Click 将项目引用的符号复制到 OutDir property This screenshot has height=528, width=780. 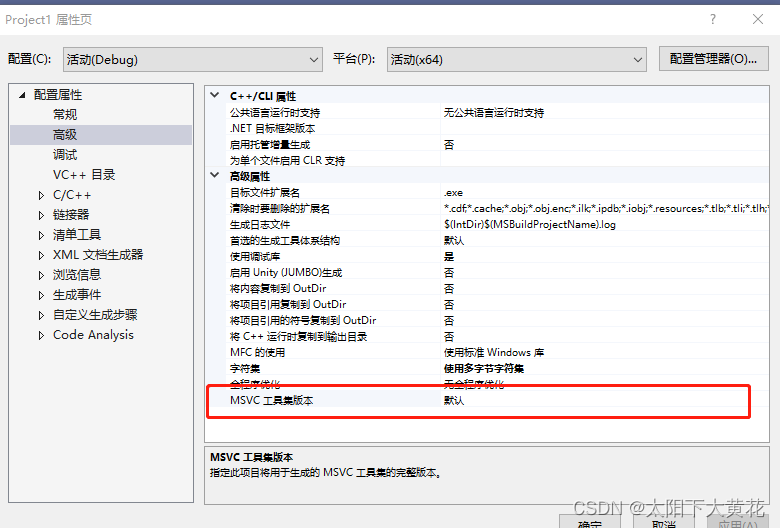pos(303,320)
